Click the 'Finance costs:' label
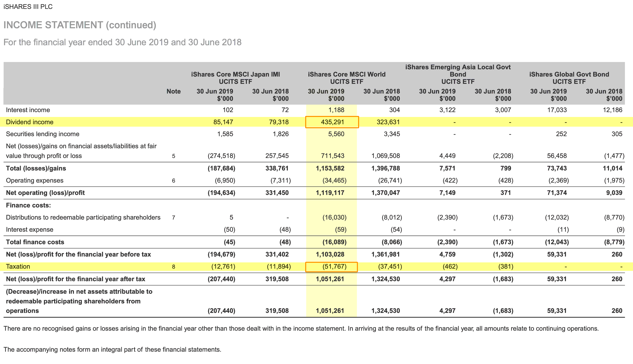This screenshot has height=364, width=633. [28, 205]
